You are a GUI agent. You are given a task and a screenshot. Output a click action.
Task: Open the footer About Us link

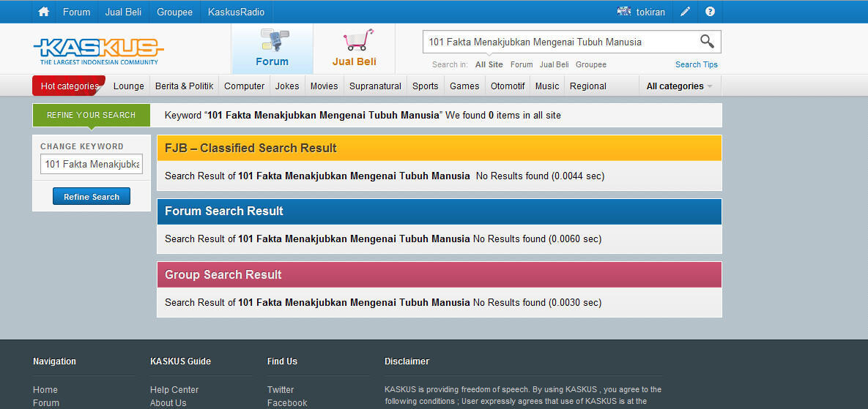click(x=168, y=403)
